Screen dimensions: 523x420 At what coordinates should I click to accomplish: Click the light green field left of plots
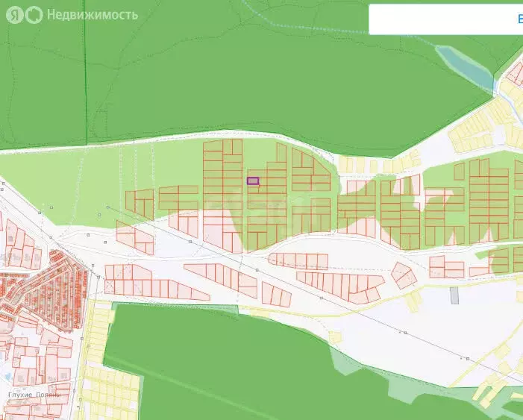(67, 187)
